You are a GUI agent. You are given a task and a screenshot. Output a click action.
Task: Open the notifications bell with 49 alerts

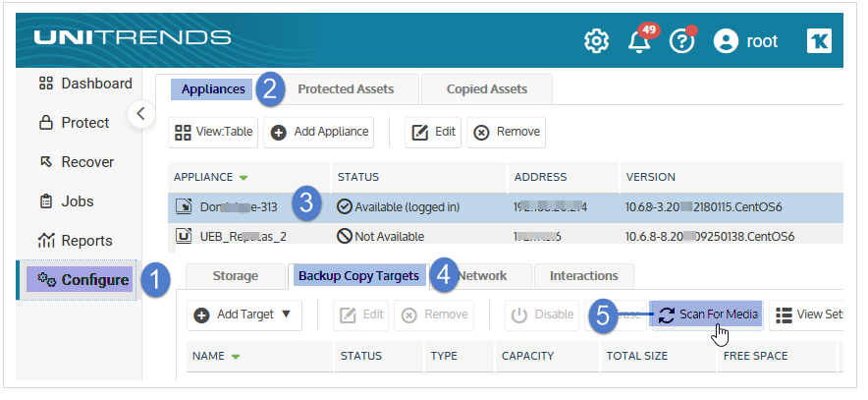(639, 41)
